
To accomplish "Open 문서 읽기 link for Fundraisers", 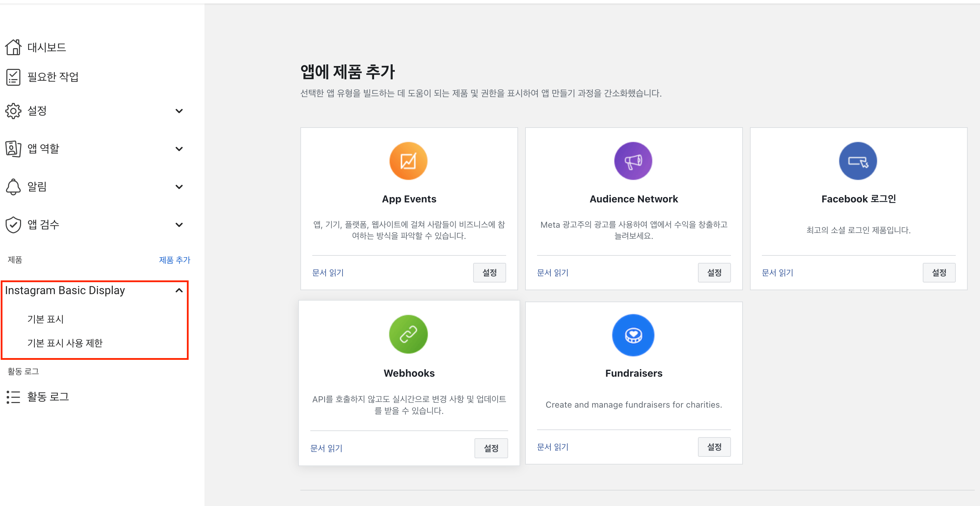I will [x=553, y=447].
